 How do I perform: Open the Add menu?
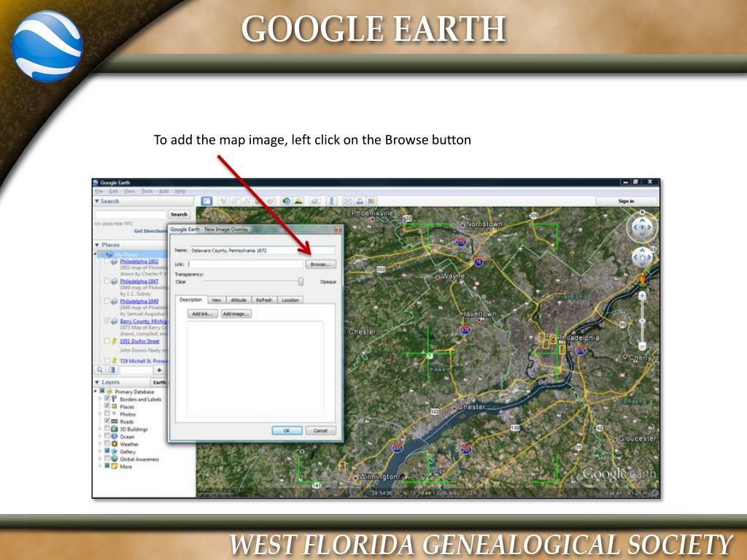[163, 191]
